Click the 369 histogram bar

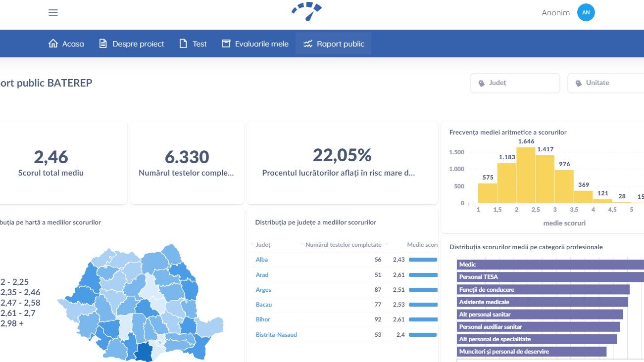click(584, 197)
